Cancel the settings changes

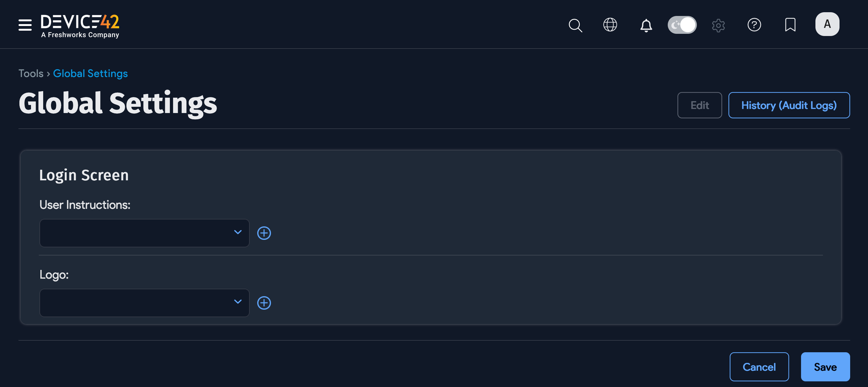tap(759, 367)
